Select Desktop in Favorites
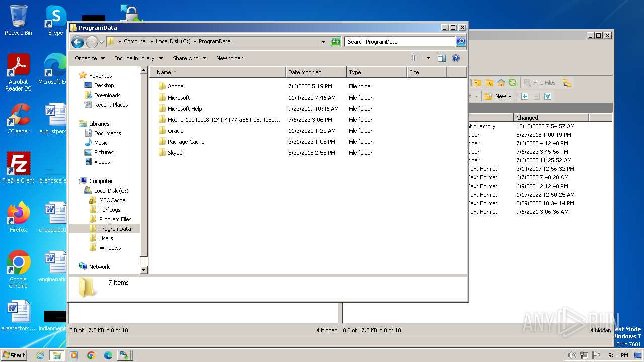Screen dimensions: 644x362 pos(104,85)
